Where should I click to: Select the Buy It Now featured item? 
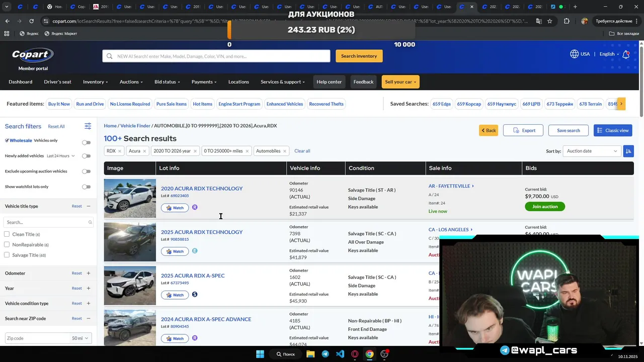click(x=59, y=104)
